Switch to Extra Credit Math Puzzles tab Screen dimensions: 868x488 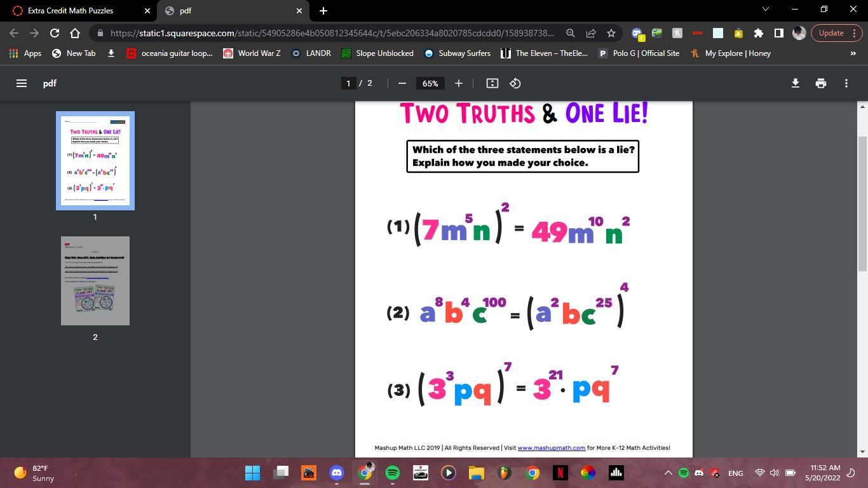coord(78,11)
